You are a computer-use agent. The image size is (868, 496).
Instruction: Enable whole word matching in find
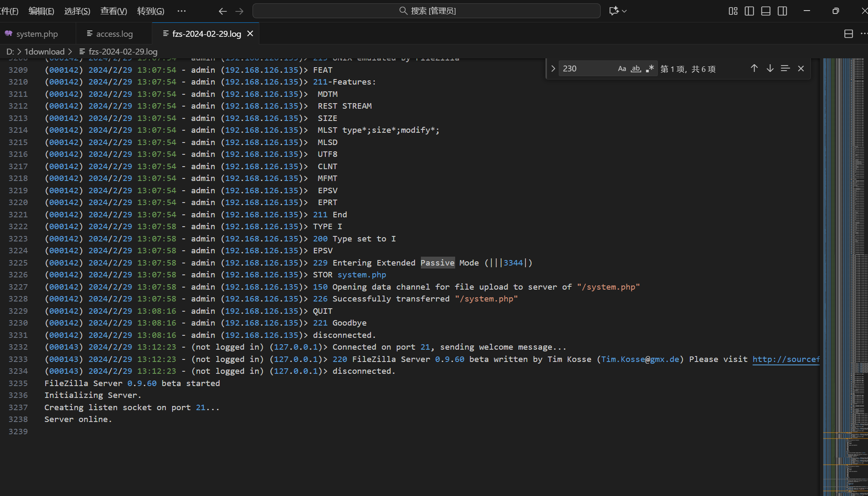pos(636,69)
